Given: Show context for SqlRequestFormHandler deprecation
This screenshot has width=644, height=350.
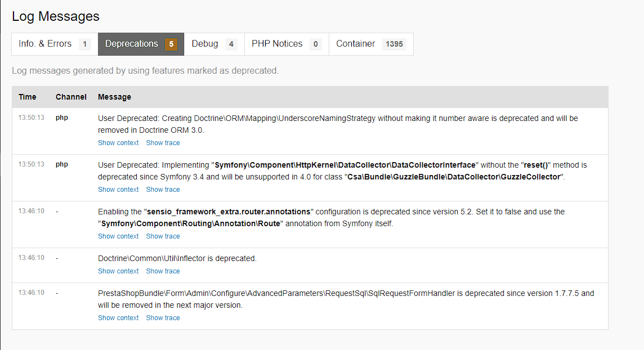Looking at the screenshot, I should click(x=118, y=318).
